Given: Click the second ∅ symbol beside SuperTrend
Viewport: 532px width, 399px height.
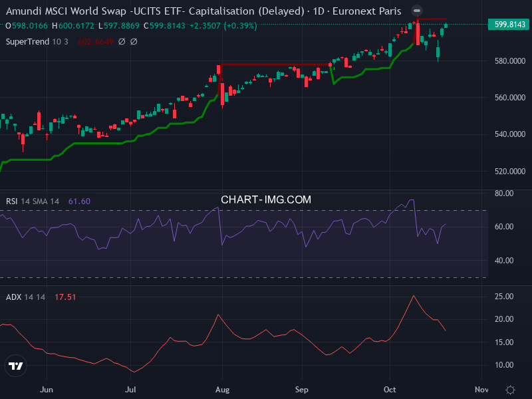Looking at the screenshot, I should pyautogui.click(x=134, y=42).
